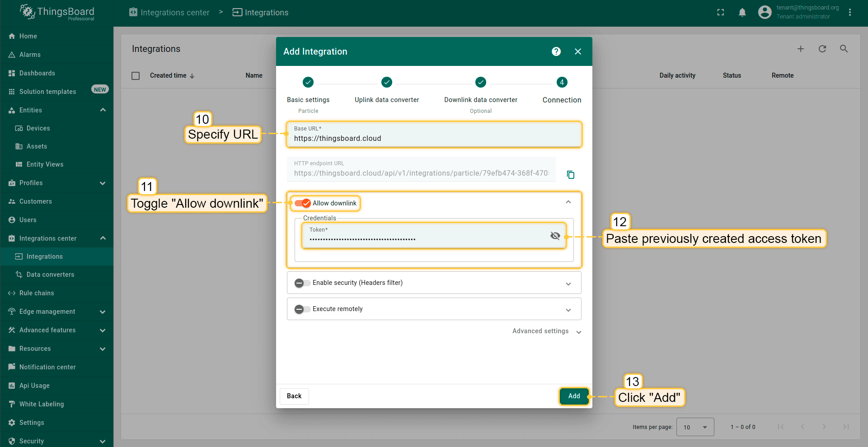Click inside the Base URL field
This screenshot has width=868, height=447.
[434, 138]
